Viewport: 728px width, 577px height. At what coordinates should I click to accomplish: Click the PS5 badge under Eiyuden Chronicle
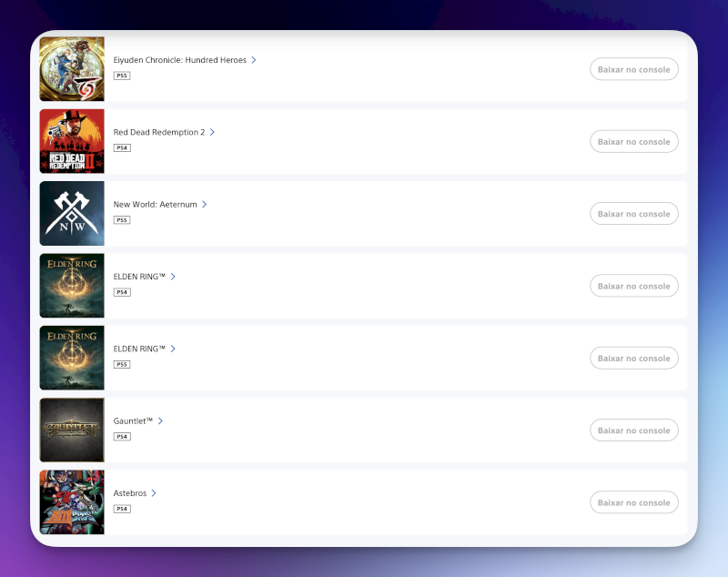tap(122, 76)
